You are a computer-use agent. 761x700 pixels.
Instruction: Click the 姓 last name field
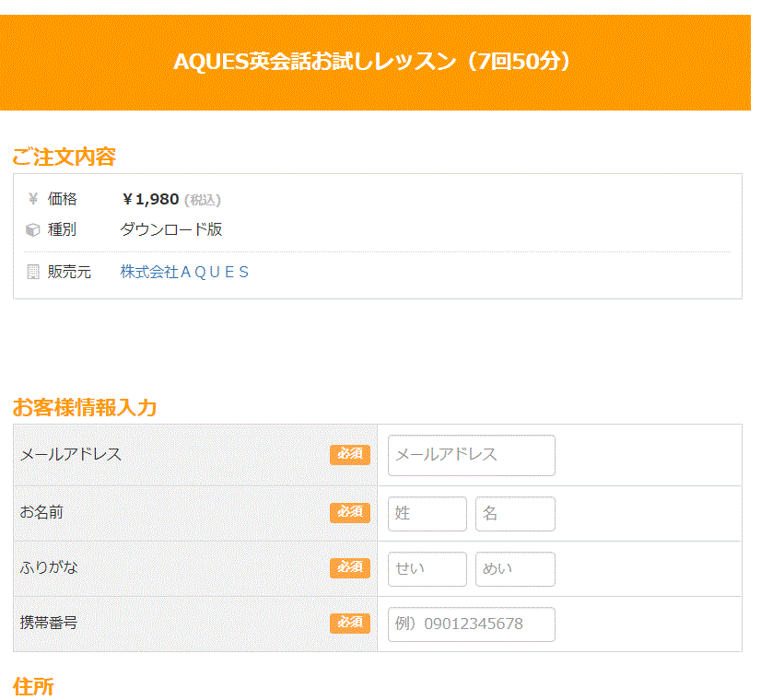coord(427,513)
